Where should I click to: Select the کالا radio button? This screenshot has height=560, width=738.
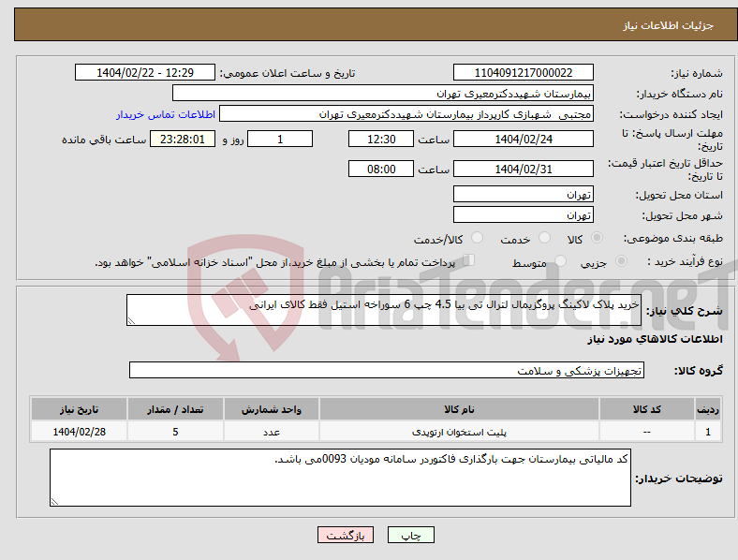pyautogui.click(x=597, y=238)
